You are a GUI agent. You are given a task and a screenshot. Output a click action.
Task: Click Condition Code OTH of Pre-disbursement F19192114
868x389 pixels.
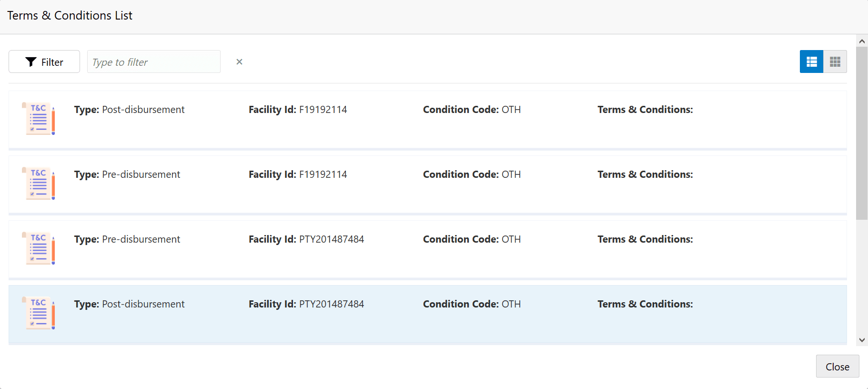(x=472, y=174)
